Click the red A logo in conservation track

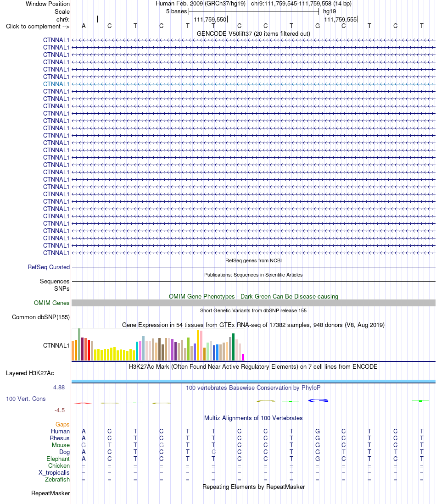[83, 403]
